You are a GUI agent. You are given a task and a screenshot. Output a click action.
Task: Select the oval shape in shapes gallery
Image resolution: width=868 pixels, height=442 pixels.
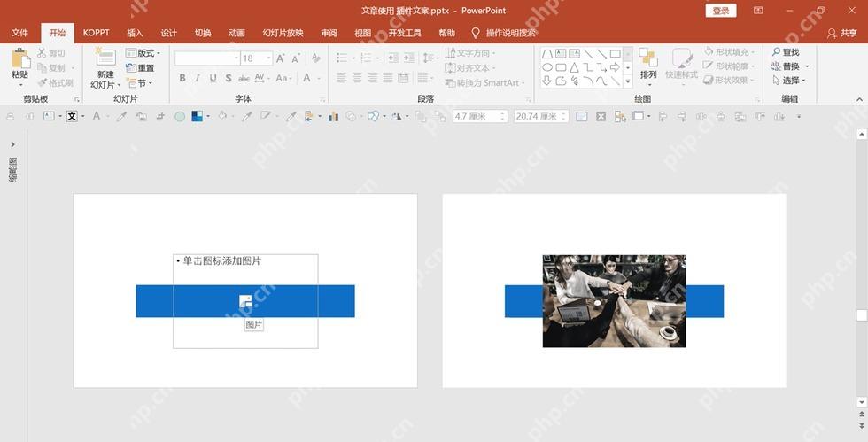(x=547, y=67)
